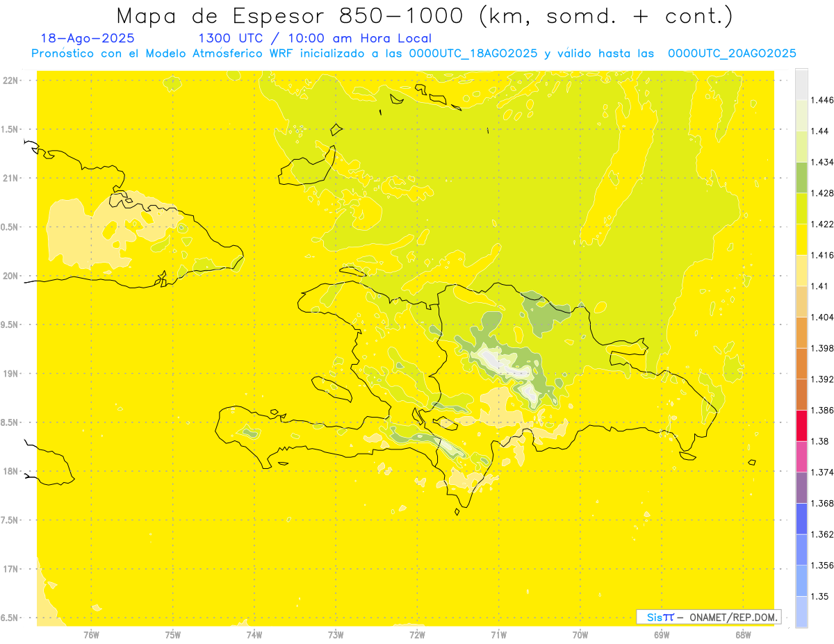
Task: Click the legend value '1.386'
Action: pos(823,410)
